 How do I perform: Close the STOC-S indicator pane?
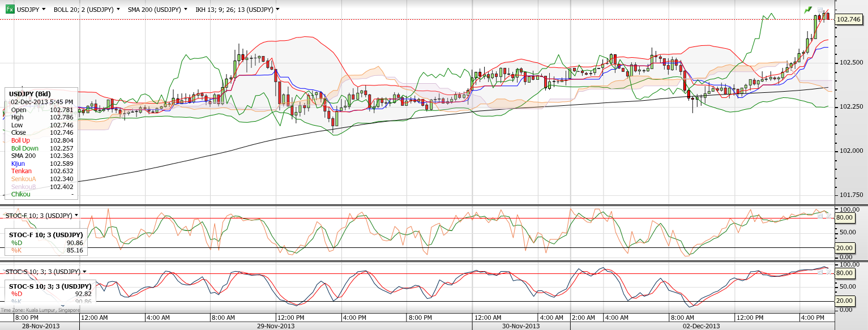point(829,272)
